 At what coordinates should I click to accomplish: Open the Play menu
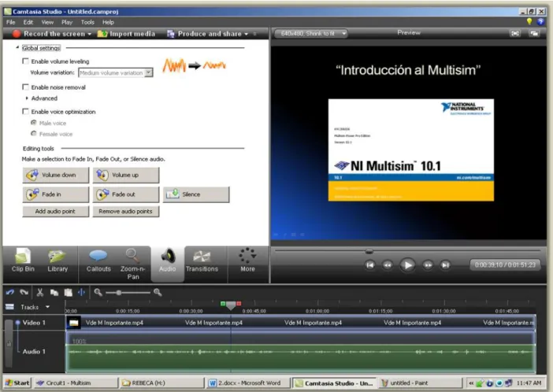click(x=67, y=22)
